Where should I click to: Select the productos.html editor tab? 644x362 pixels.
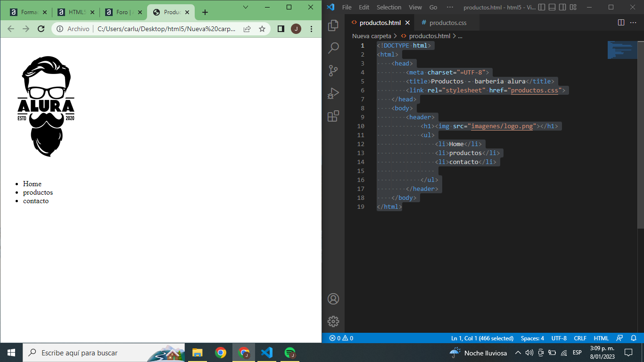(380, 23)
